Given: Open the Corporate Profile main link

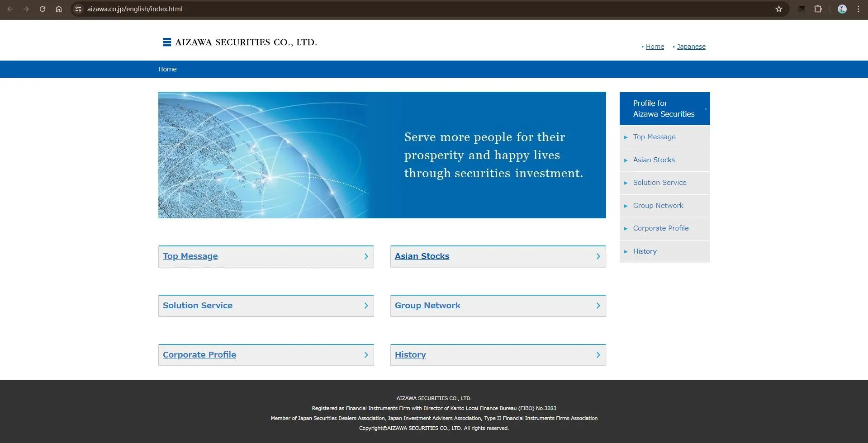Looking at the screenshot, I should pyautogui.click(x=199, y=355).
